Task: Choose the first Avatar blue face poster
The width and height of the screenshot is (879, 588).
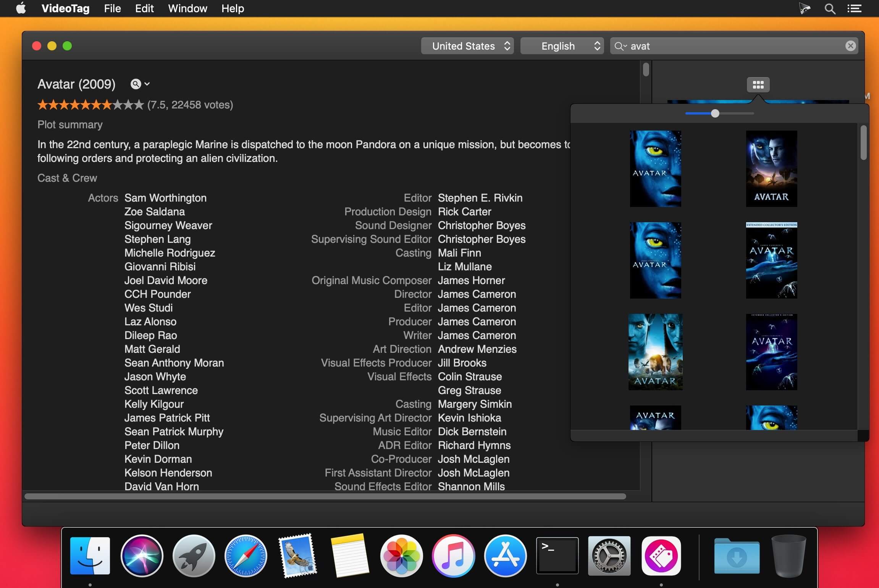Action: coord(655,168)
